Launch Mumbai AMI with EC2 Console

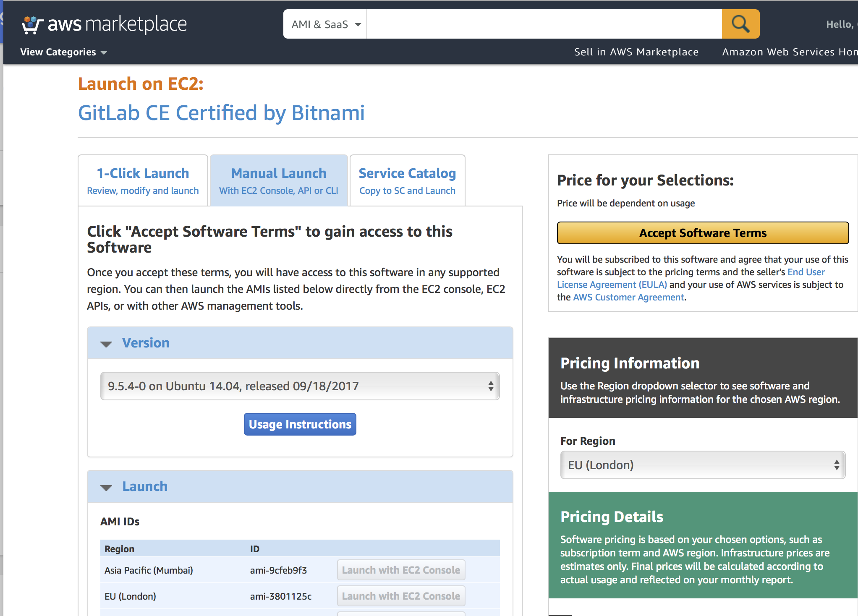point(401,570)
